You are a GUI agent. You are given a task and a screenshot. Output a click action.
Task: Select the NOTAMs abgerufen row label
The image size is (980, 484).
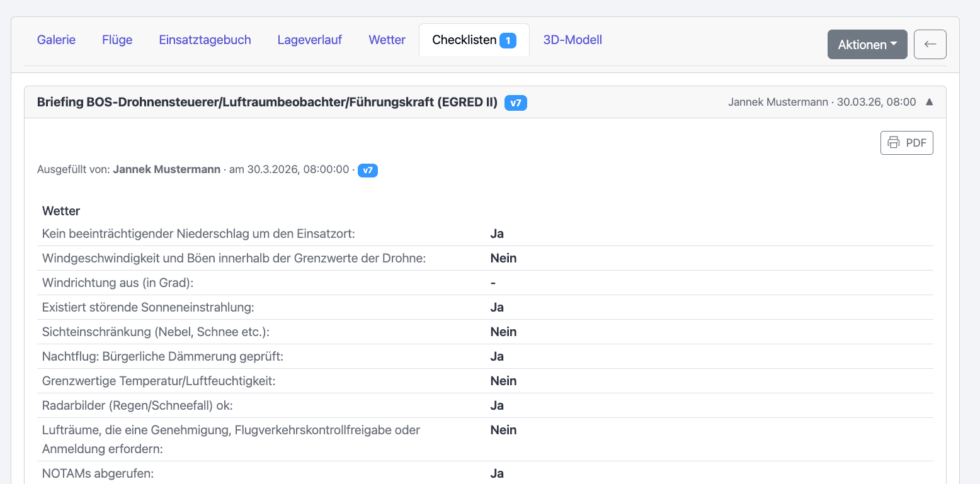98,473
